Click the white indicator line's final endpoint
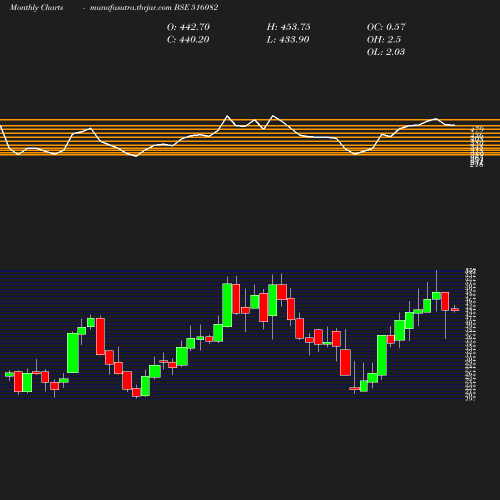Viewport: 500px width, 500px height. point(454,125)
